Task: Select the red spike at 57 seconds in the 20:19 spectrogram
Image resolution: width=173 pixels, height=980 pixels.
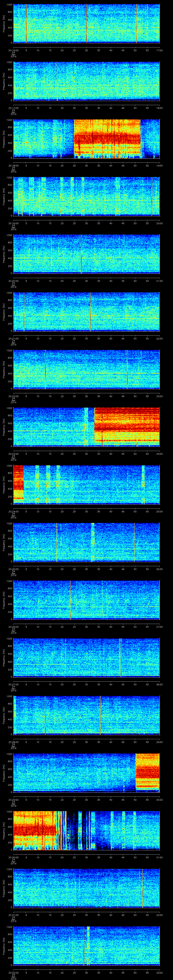Action: click(152, 196)
